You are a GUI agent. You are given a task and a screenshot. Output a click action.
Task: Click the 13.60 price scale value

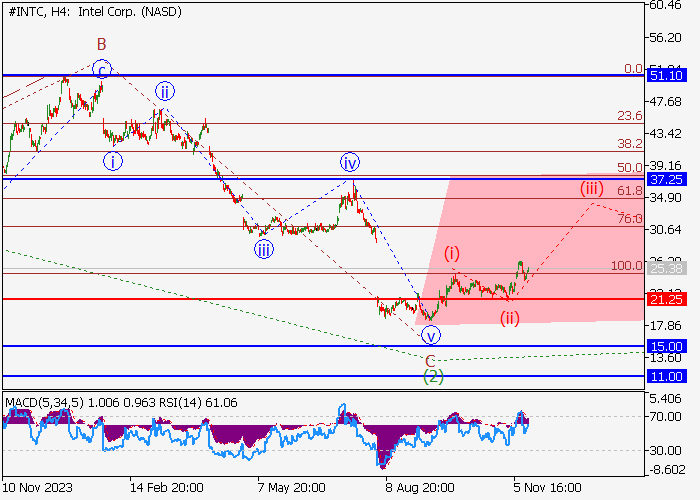(665, 358)
